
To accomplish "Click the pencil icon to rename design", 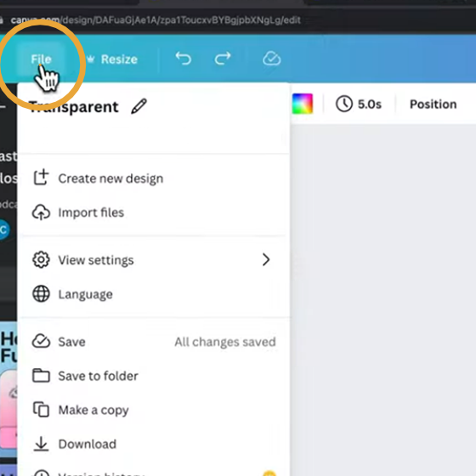I will [x=139, y=106].
